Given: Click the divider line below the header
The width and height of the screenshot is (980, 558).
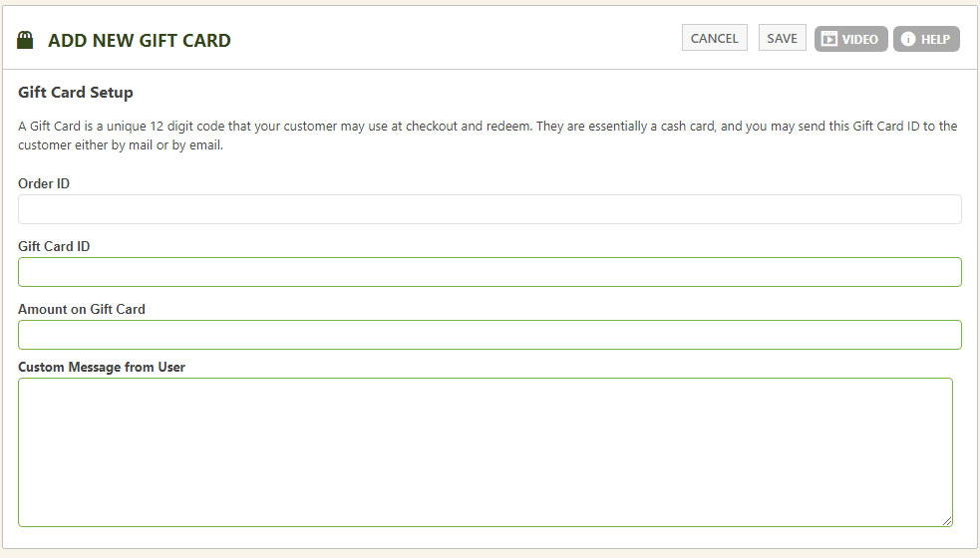Looking at the screenshot, I should point(490,69).
